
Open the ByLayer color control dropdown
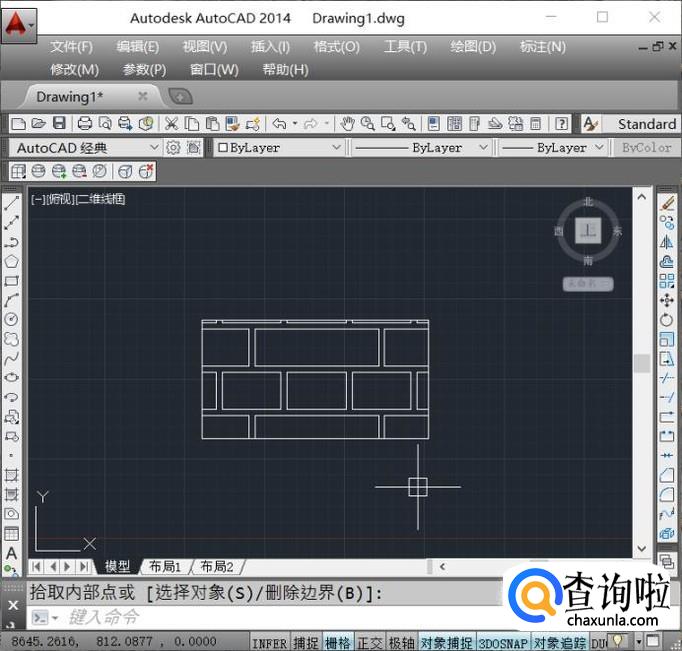click(x=335, y=148)
